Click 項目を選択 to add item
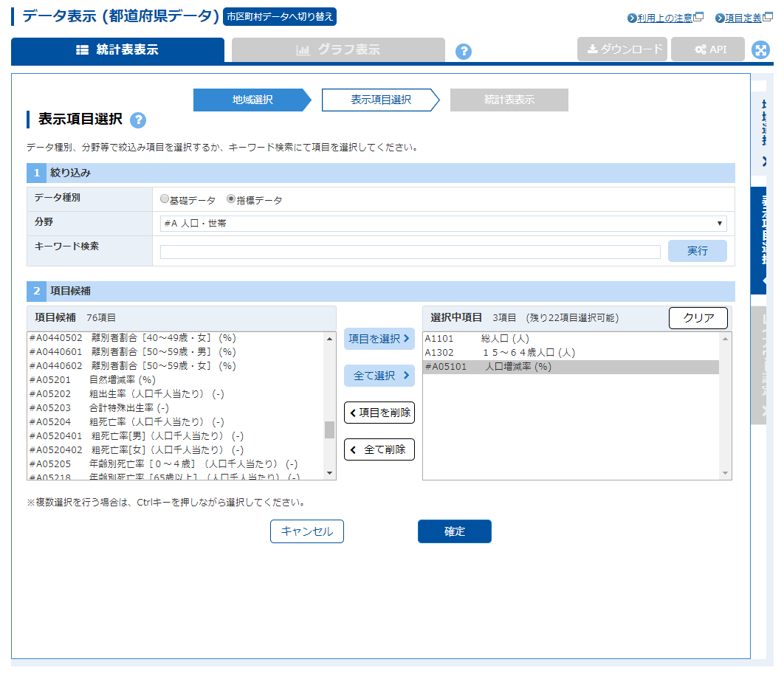784x679 pixels. click(x=379, y=339)
